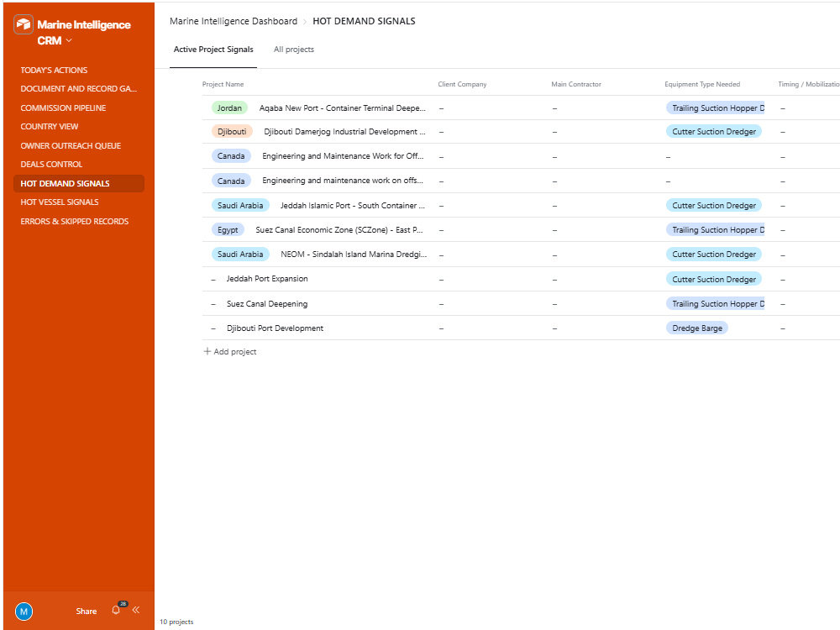
Task: Switch to Active Project Signals tab
Action: [213, 50]
